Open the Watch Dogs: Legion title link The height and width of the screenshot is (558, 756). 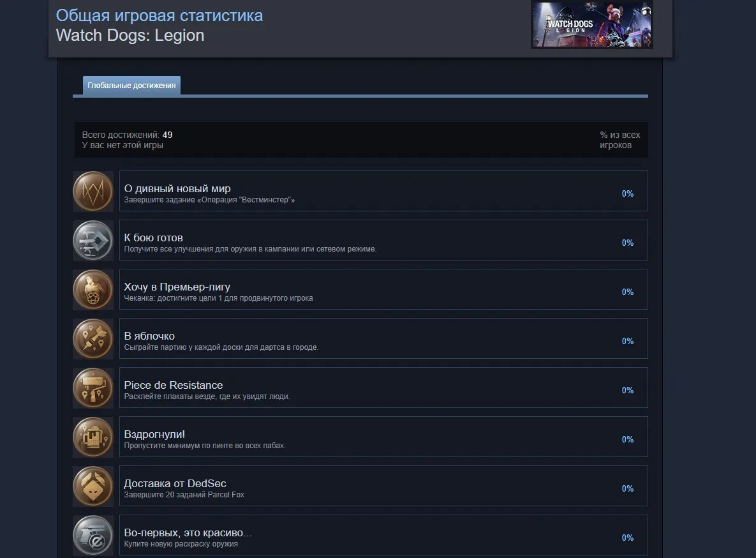pyautogui.click(x=130, y=35)
